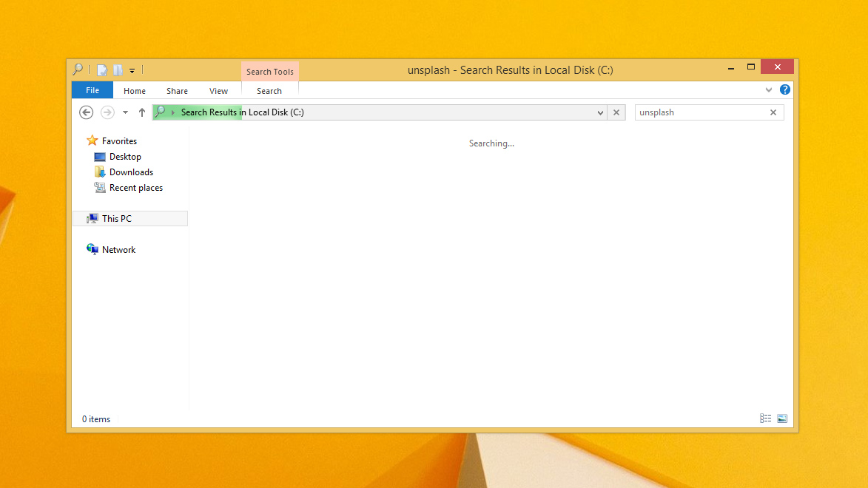
Task: Select the Downloads folder icon
Action: click(x=100, y=172)
